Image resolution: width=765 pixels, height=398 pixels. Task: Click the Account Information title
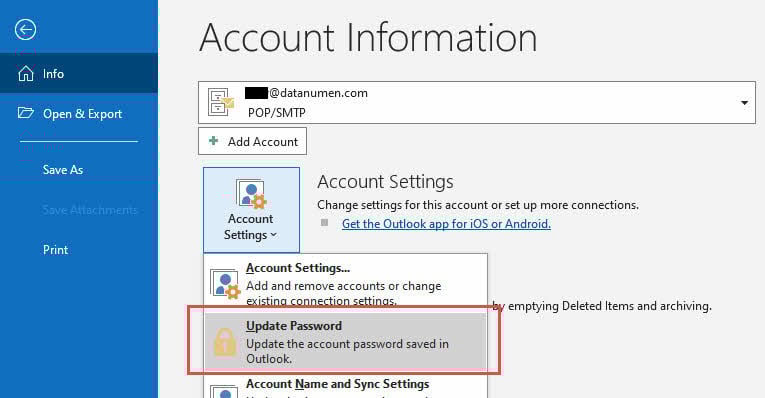point(368,38)
